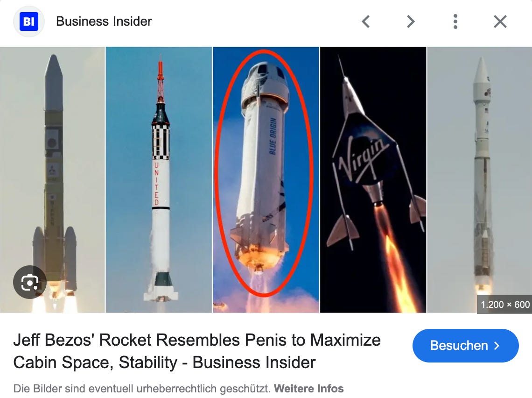Click the 1.200 × 600 image size label
This screenshot has height=398, width=532.
(x=505, y=305)
